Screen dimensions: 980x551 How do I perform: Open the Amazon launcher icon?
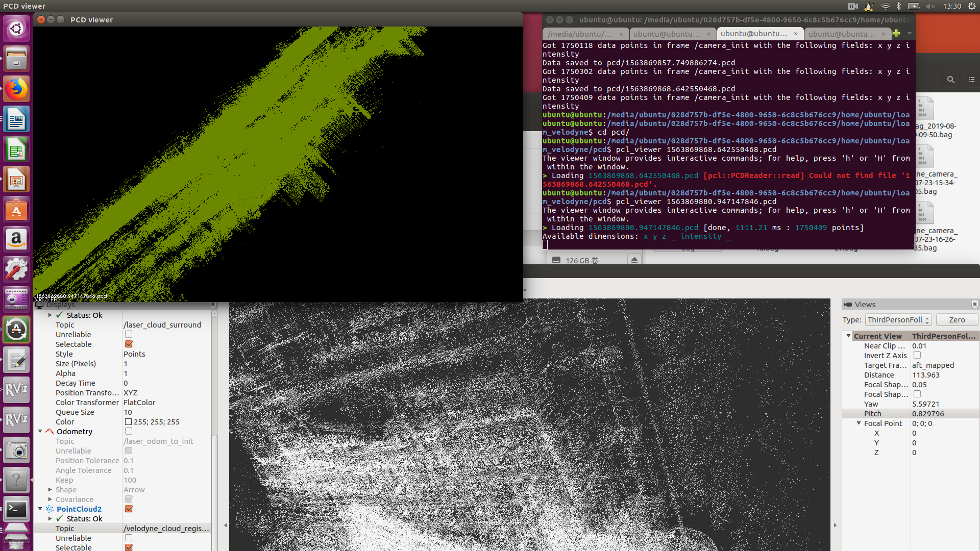(16, 239)
